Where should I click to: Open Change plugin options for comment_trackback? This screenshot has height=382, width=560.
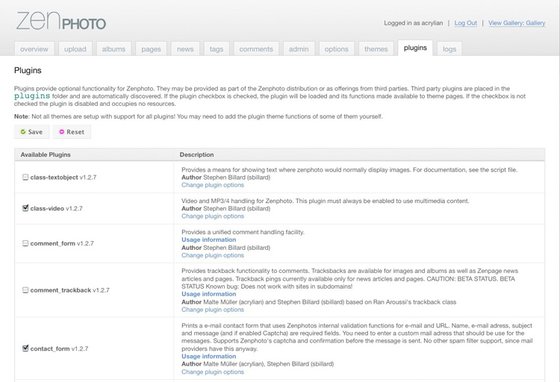212,310
